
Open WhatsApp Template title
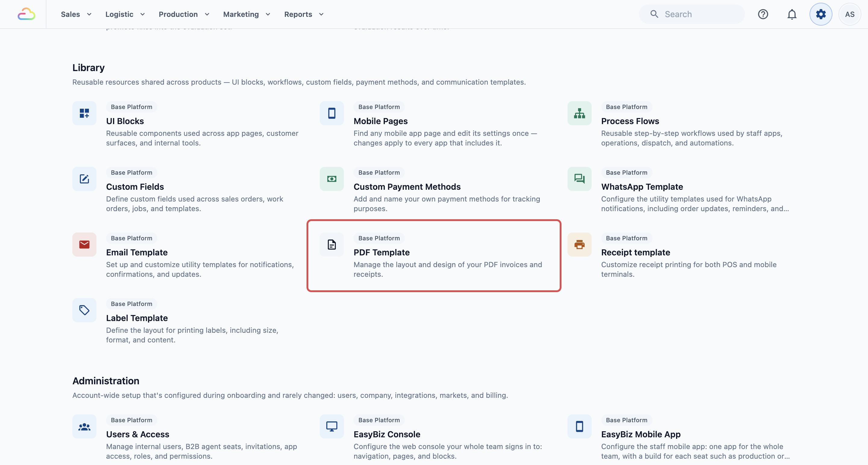coord(642,187)
